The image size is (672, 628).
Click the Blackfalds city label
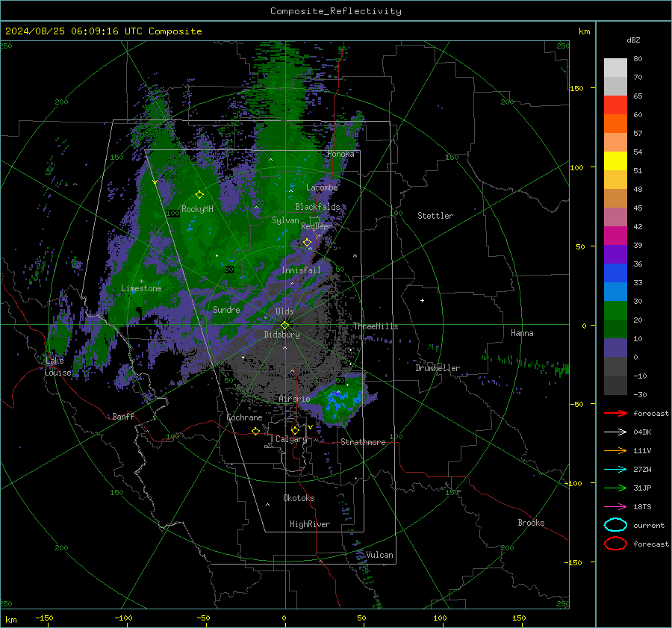click(x=317, y=207)
